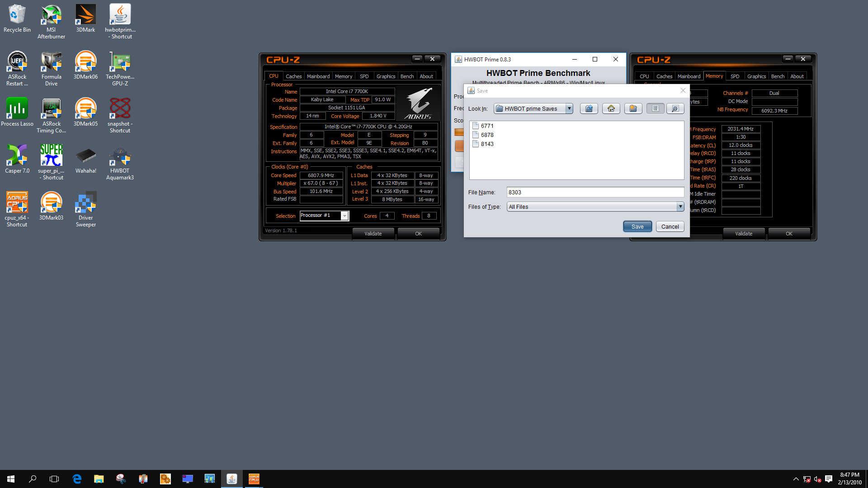Open Recycle Bin desktop icon
868x488 pixels.
point(17,19)
